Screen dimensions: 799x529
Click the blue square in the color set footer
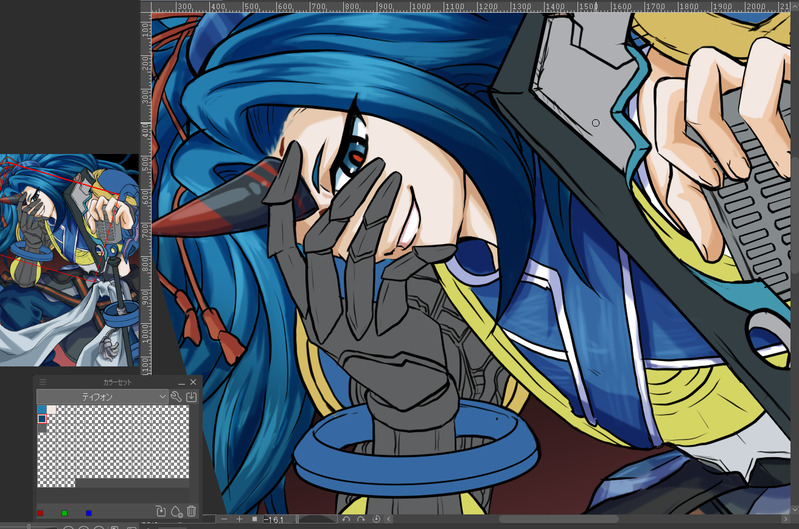(x=89, y=513)
